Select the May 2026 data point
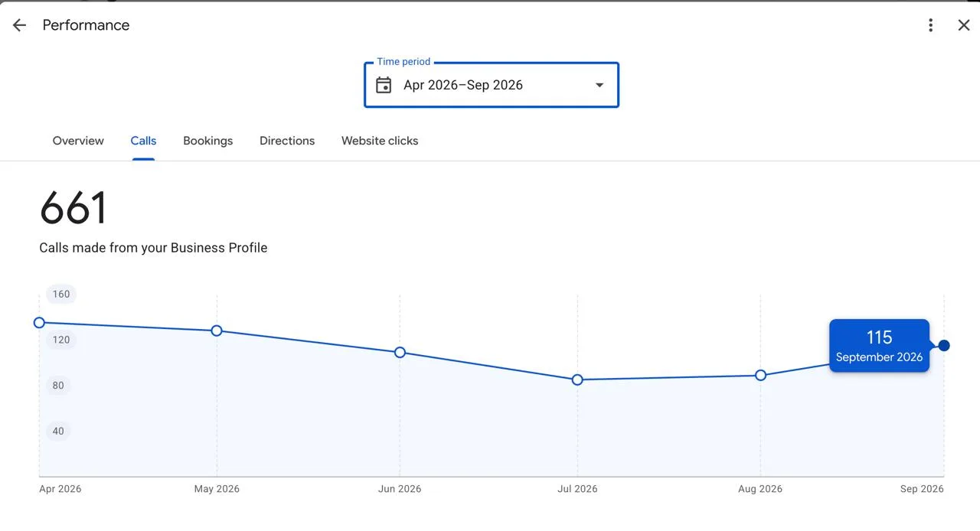Viewport: 980px width, 531px height. point(217,331)
